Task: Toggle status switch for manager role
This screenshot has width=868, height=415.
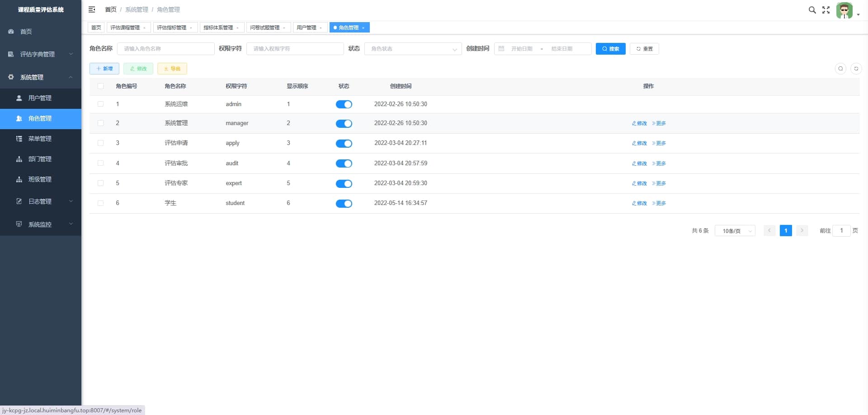Action: 344,124
